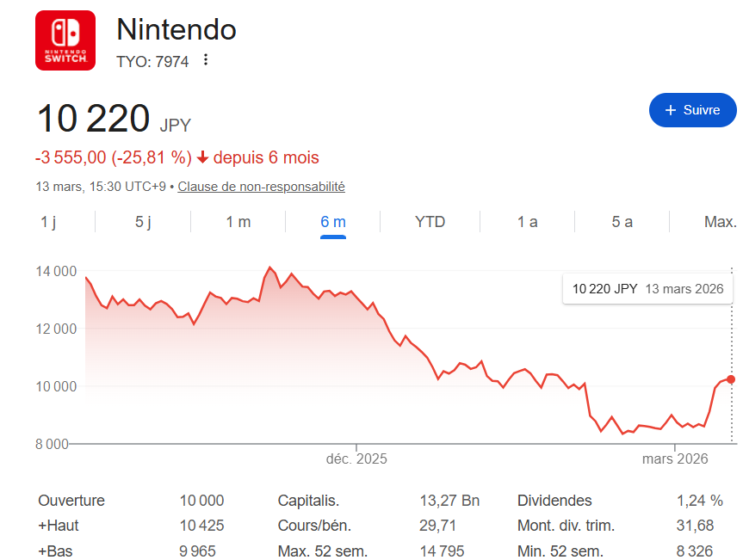
Task: Switch to the Max. range tab
Action: (720, 222)
